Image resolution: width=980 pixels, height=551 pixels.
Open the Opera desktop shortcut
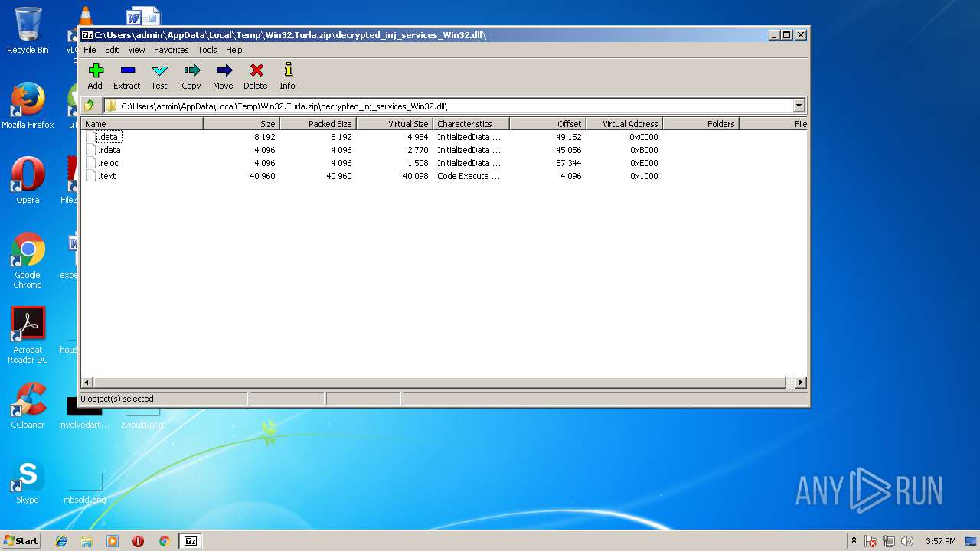[x=28, y=181]
